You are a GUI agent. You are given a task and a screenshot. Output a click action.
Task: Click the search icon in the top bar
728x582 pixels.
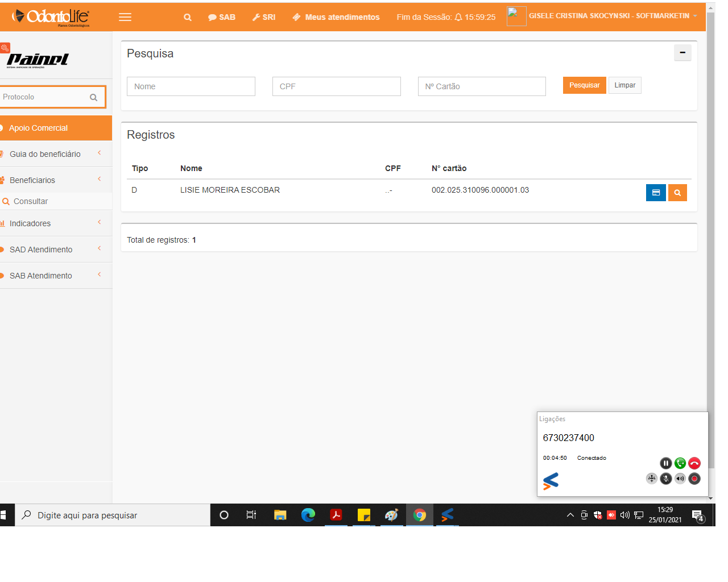[187, 17]
